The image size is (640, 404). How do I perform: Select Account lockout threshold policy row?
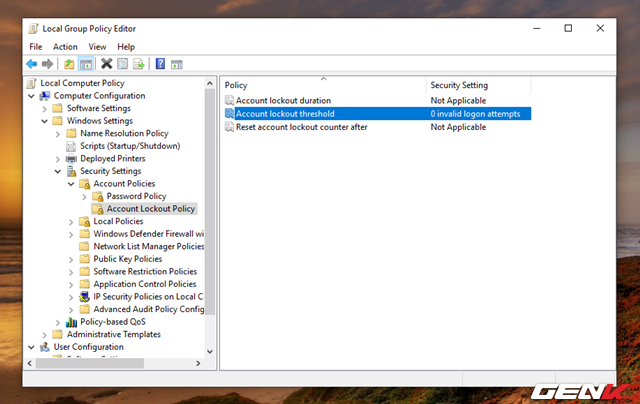coord(377,113)
